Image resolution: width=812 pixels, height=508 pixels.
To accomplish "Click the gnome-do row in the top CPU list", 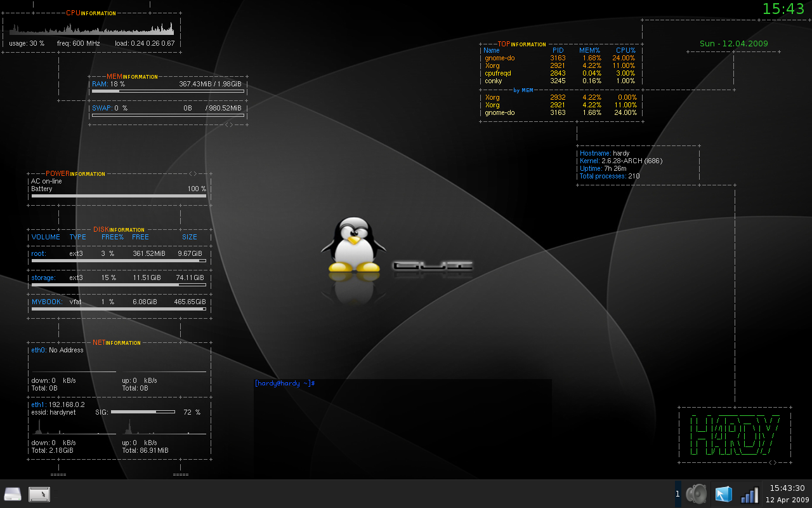I will [x=560, y=58].
